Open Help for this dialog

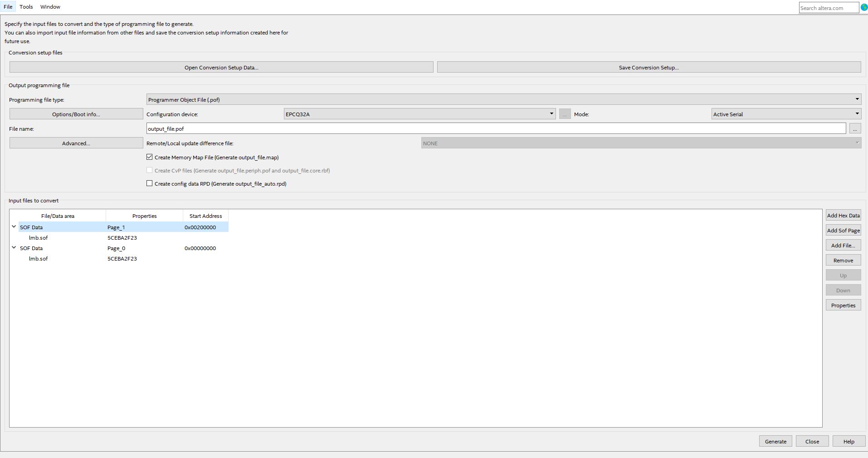coord(849,441)
